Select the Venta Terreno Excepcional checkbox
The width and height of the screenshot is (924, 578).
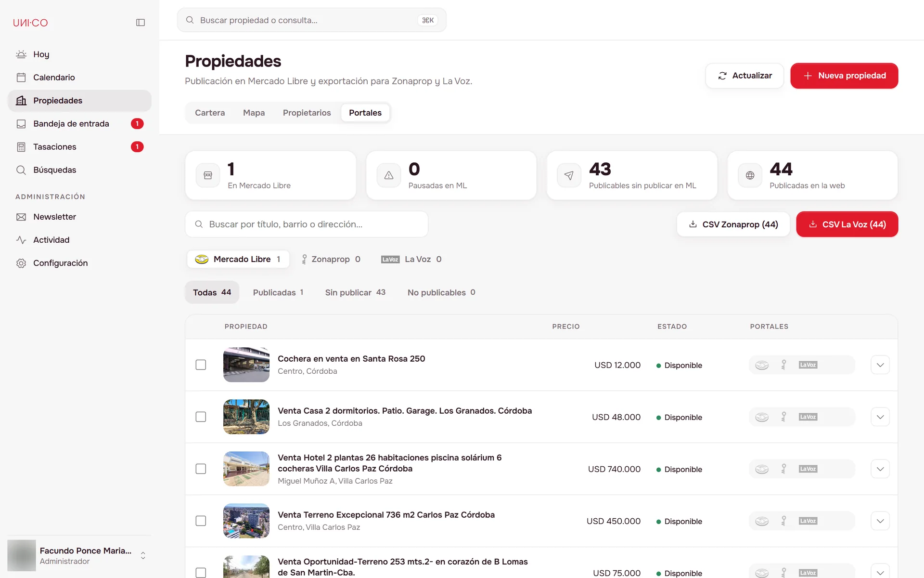coord(201,521)
